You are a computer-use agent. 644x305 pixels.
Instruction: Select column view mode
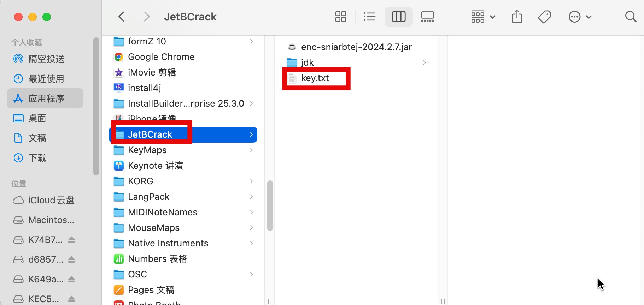click(x=398, y=17)
